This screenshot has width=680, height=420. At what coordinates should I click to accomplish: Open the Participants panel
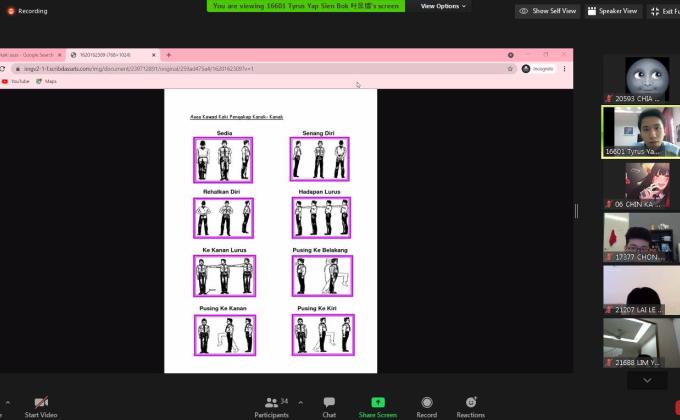[271, 402]
